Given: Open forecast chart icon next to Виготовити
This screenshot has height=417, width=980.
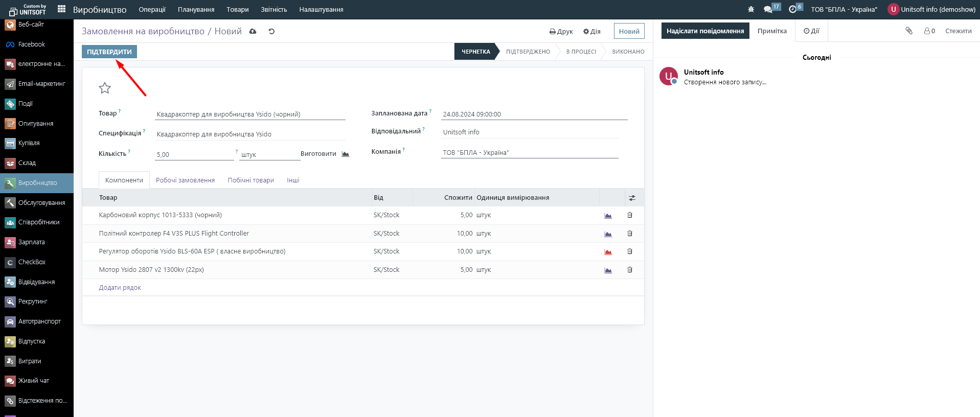Looking at the screenshot, I should [x=346, y=154].
